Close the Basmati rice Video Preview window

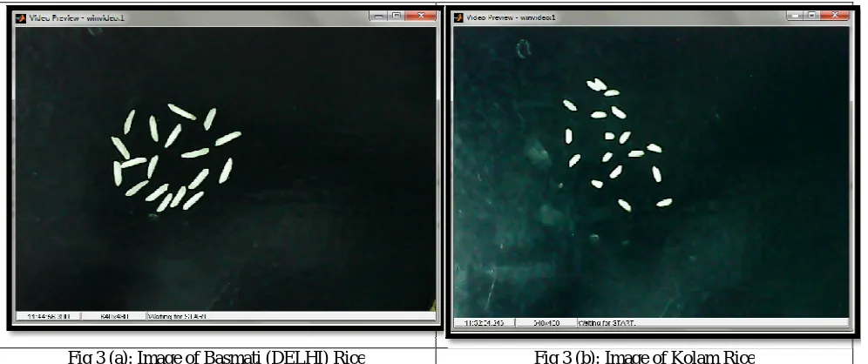click(420, 16)
